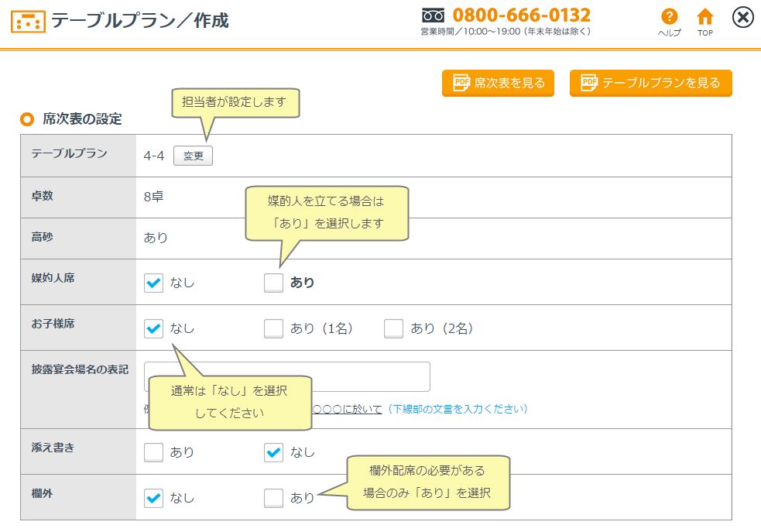Select お子様席 あり（1名） checkbox

(273, 328)
